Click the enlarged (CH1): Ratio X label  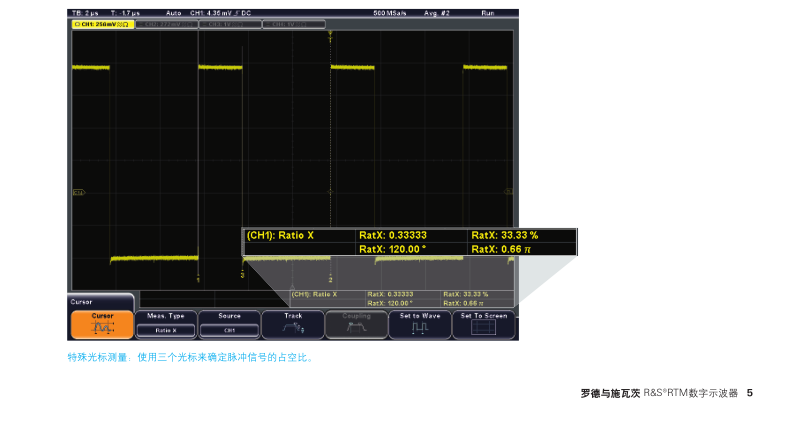[280, 235]
